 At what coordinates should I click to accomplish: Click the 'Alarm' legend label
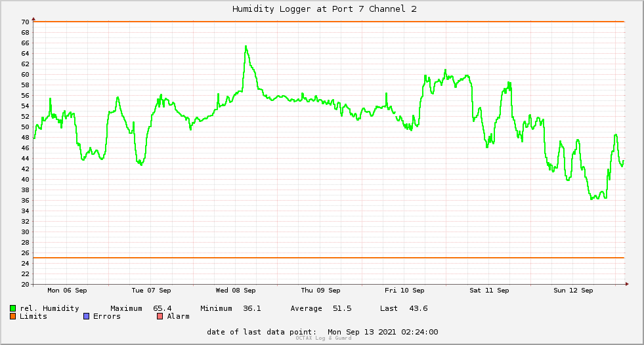click(x=179, y=316)
